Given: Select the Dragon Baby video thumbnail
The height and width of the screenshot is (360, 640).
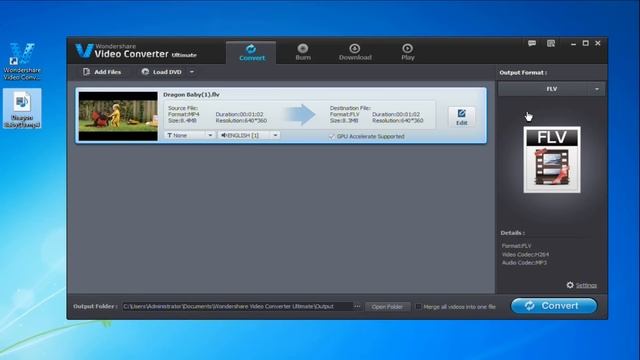Looking at the screenshot, I should click(x=118, y=116).
